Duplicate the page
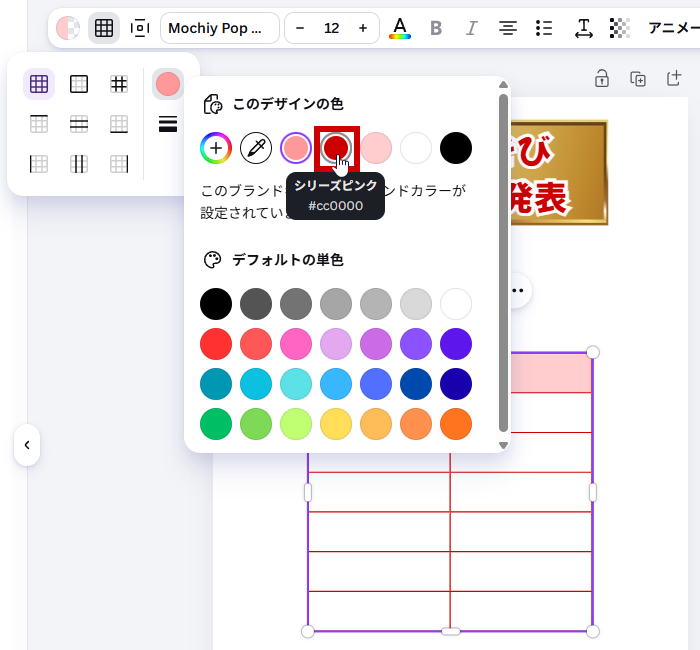The width and height of the screenshot is (700, 650). (638, 79)
